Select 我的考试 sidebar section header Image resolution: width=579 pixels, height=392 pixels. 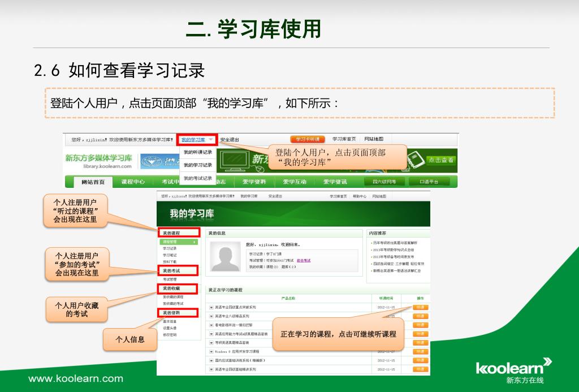tap(178, 270)
